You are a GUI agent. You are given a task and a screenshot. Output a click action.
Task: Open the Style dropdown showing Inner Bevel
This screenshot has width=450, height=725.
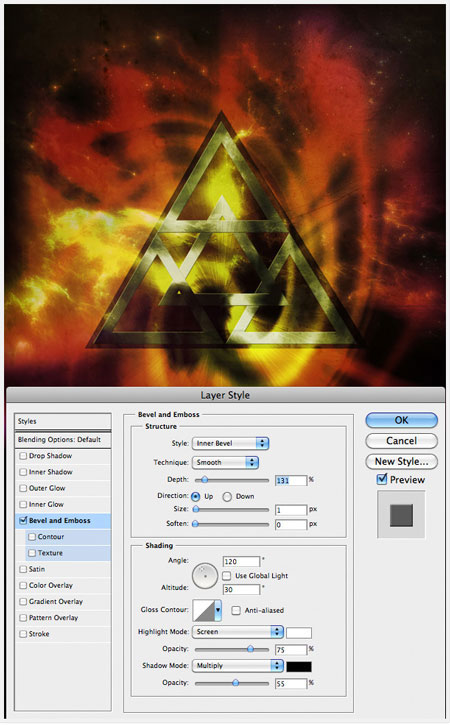tap(230, 443)
